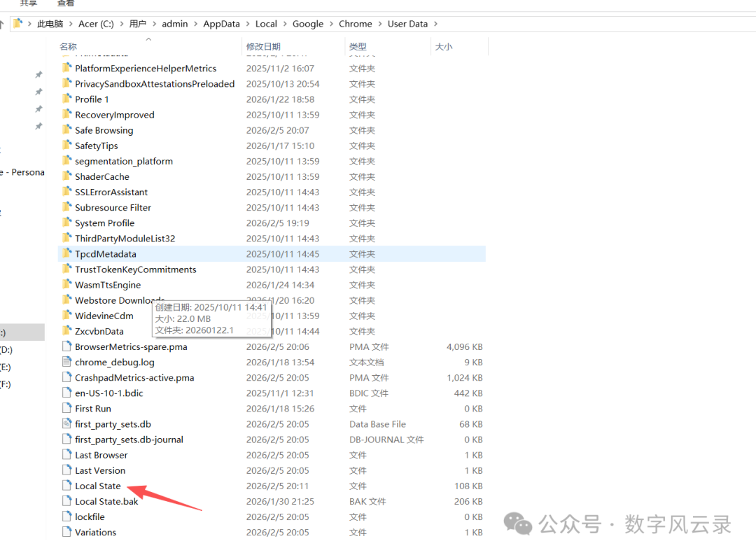This screenshot has height=555, width=756.
Task: Expand the chevron after AppData breadcrumb
Action: pos(247,24)
